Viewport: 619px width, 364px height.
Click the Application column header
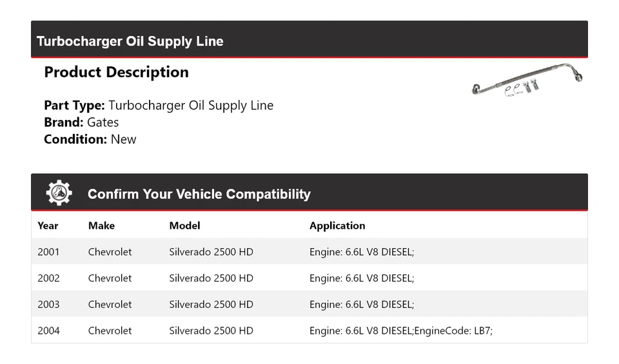337,225
